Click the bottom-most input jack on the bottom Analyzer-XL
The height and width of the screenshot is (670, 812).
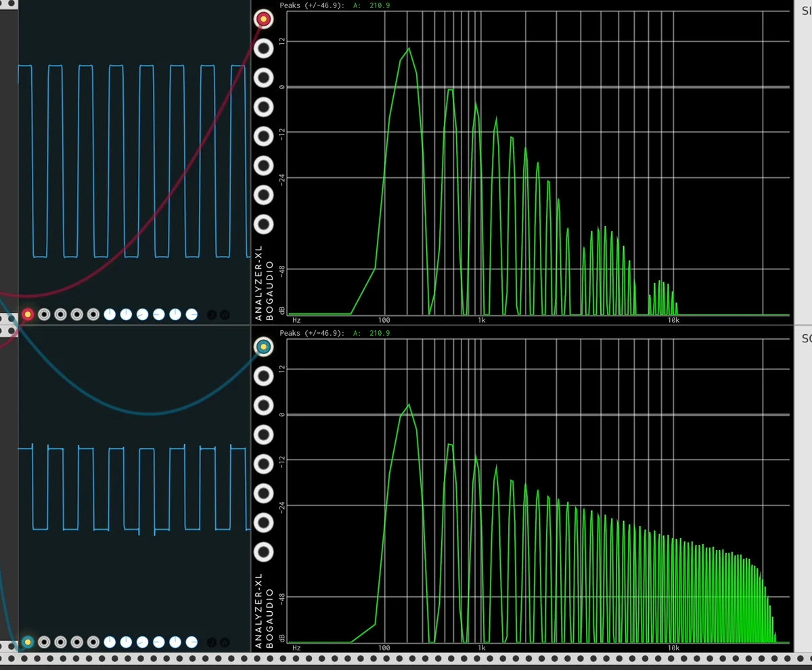click(263, 552)
